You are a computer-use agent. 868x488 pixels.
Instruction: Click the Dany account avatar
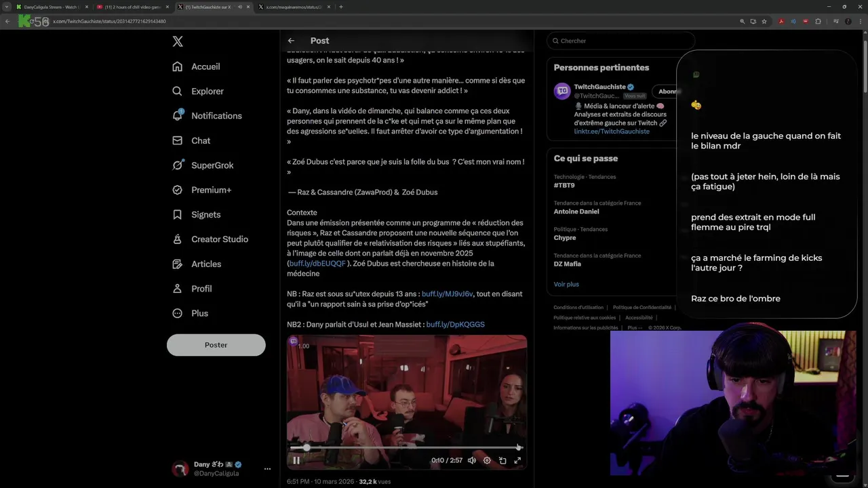[180, 469]
